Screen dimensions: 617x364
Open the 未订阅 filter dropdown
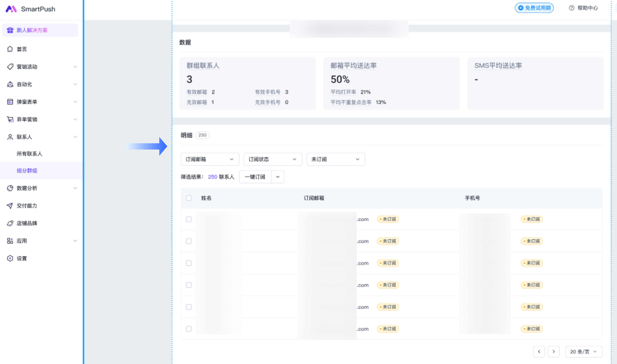click(x=335, y=159)
